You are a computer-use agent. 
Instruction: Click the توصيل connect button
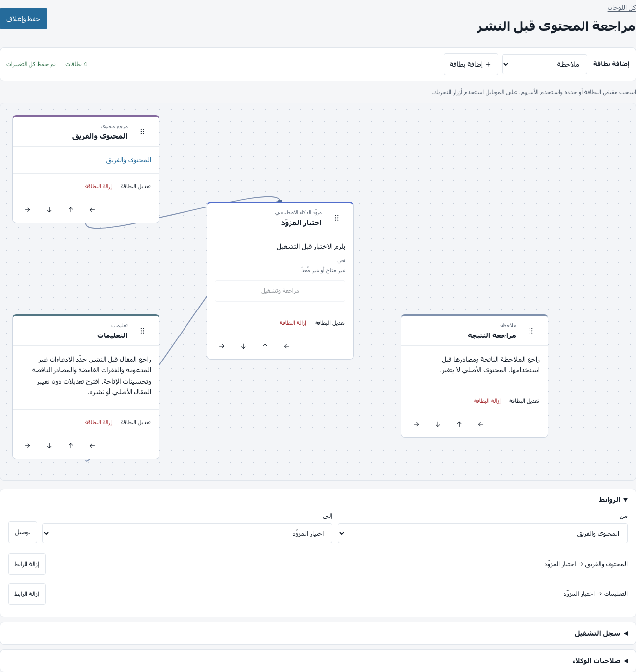[23, 532]
